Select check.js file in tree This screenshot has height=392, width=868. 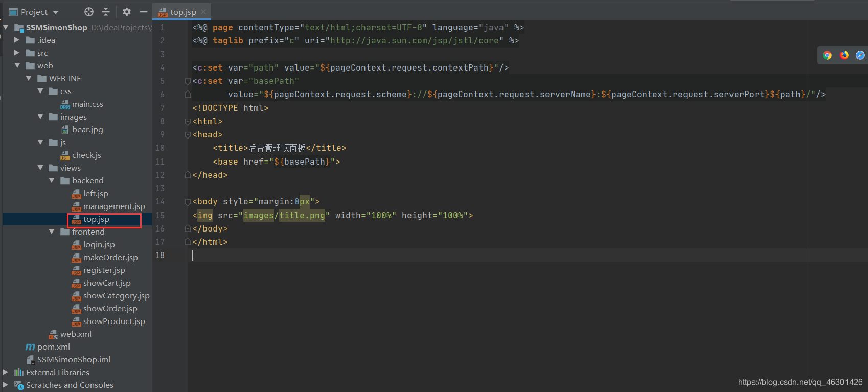coord(81,155)
